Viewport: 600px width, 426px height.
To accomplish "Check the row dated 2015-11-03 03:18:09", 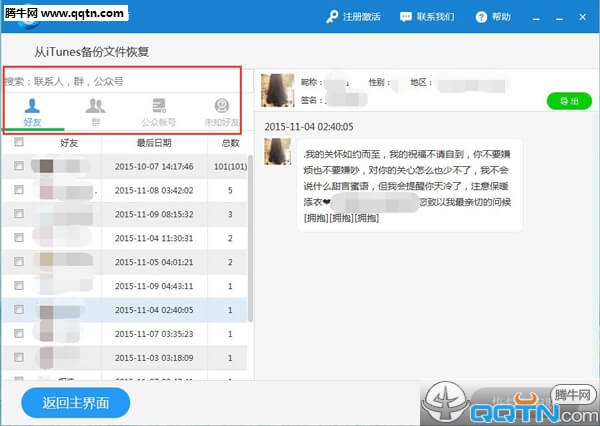I will [19, 357].
